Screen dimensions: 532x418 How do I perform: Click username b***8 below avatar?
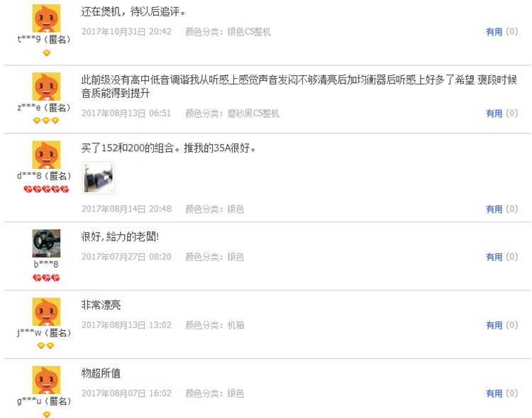pos(46,264)
